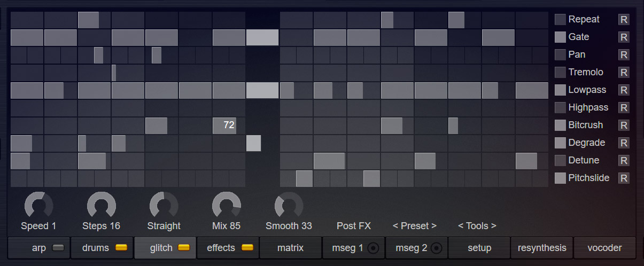Toggle the Repeat effect checkbox
Image resolution: width=644 pixels, height=266 pixels.
click(x=560, y=20)
